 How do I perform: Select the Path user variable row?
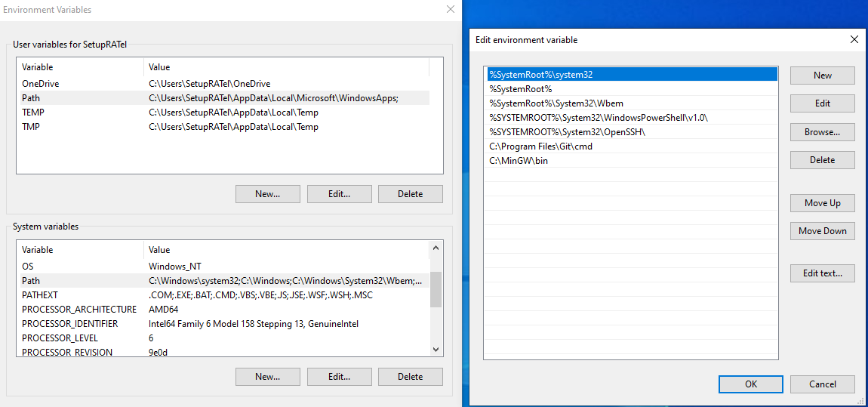pos(223,98)
